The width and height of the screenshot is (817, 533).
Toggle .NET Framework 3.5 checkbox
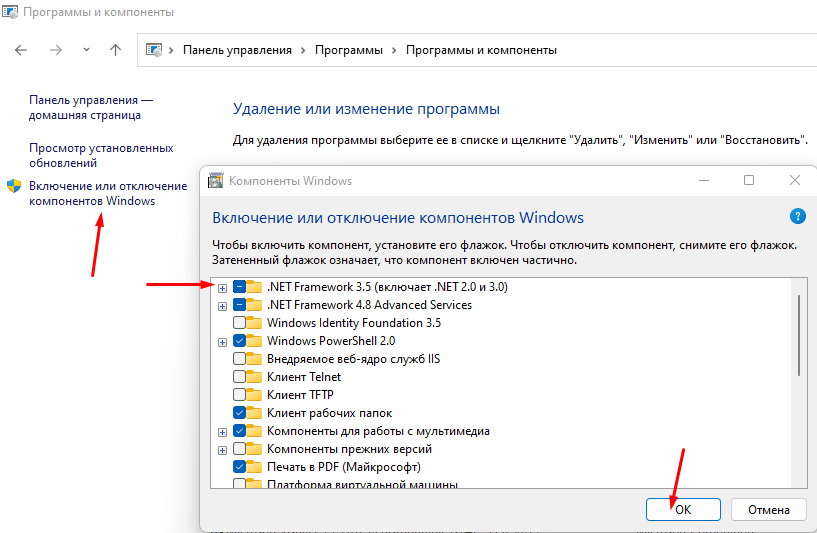point(239,287)
